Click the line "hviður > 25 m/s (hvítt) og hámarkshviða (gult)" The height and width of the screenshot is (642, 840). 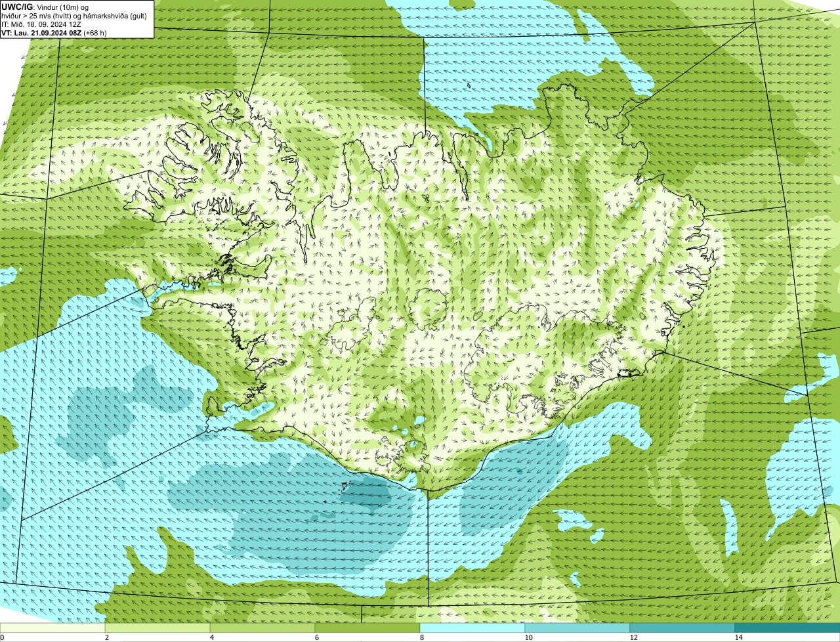74,16
